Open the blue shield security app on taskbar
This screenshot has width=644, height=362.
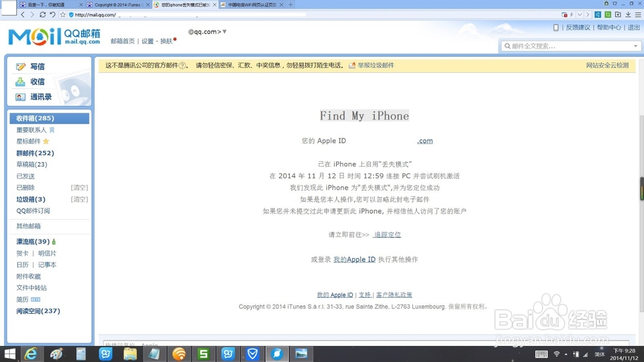coord(252,354)
